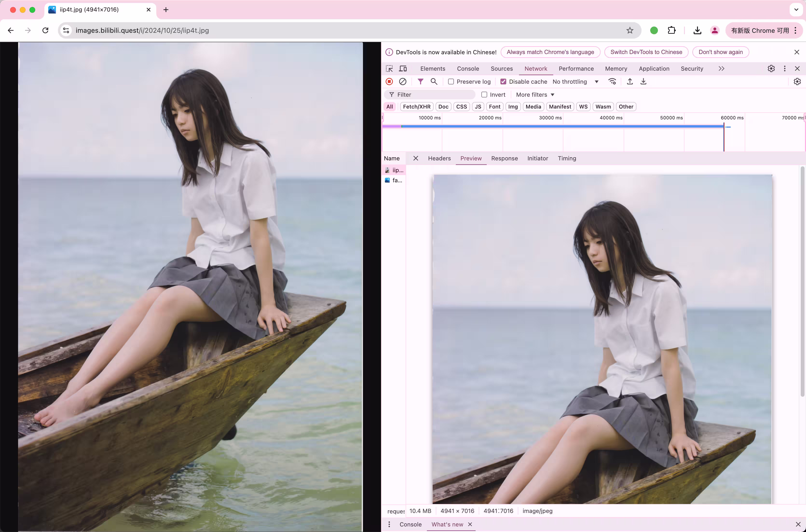Open the Timing tab
The height and width of the screenshot is (532, 806).
pos(567,158)
